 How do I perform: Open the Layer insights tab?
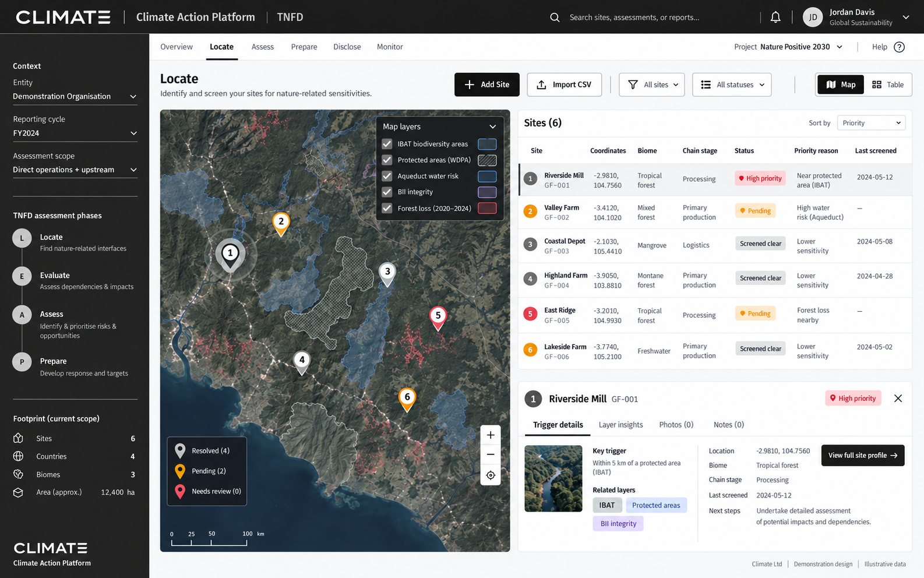click(x=621, y=425)
